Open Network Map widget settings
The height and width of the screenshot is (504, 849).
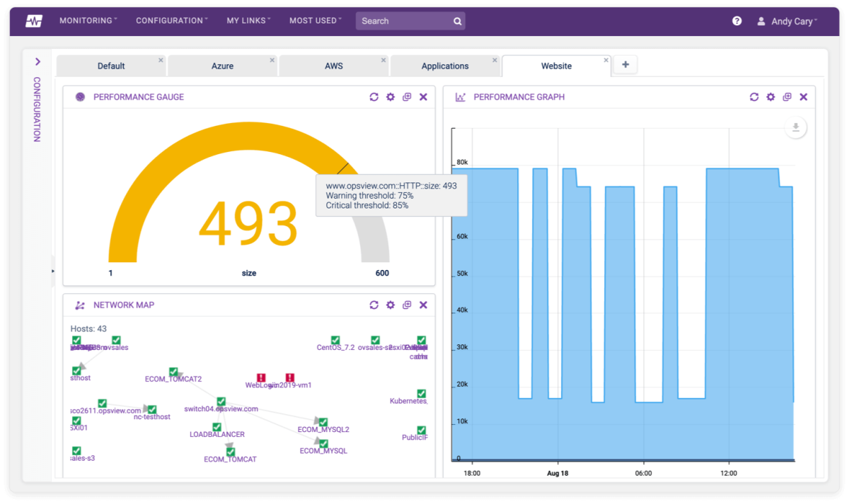point(391,305)
